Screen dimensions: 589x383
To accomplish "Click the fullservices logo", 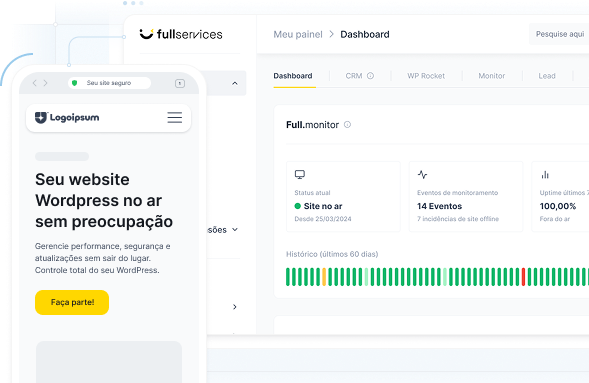I will point(181,34).
